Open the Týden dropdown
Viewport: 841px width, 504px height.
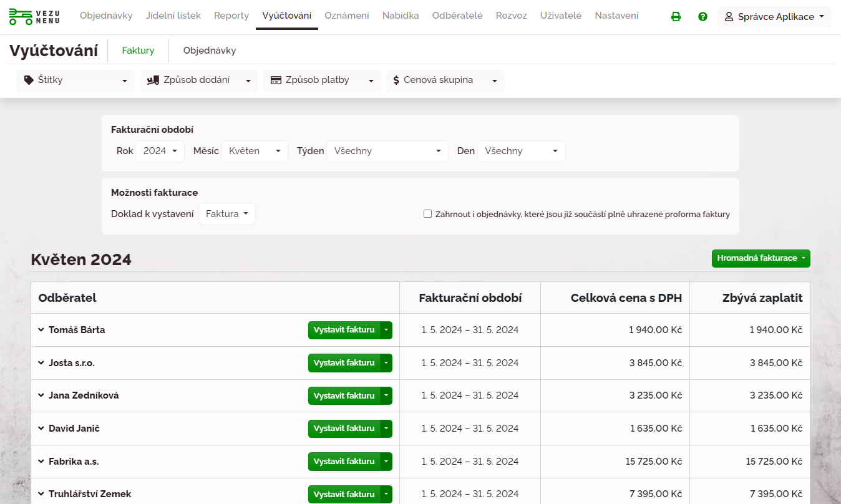tap(387, 151)
